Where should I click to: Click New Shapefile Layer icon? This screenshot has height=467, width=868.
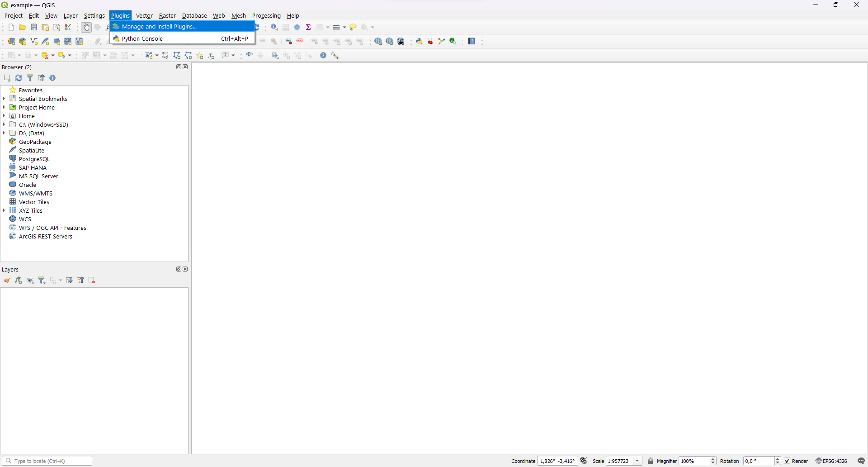[x=34, y=41]
